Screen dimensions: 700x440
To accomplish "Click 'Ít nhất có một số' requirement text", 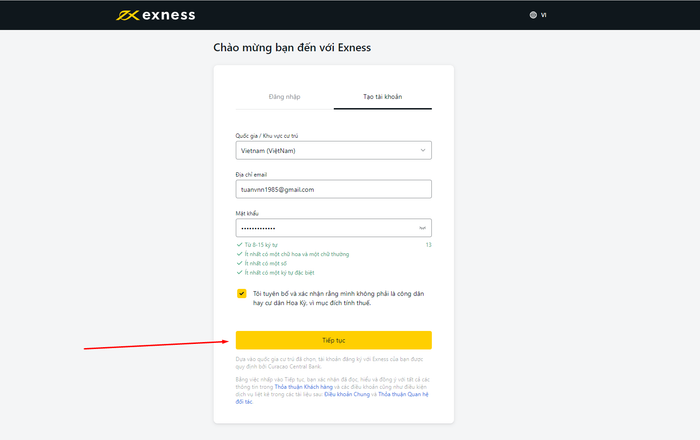I will [x=266, y=263].
